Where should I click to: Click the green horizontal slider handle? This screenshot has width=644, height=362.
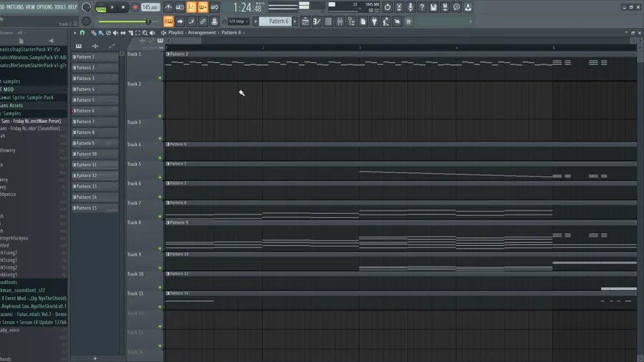click(148, 21)
